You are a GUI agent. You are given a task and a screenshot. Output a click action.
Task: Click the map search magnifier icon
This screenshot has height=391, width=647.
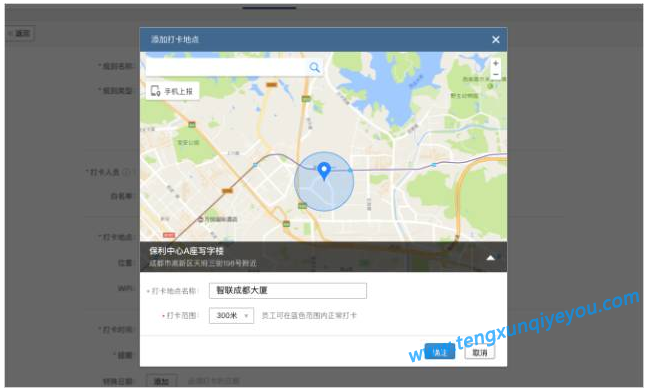click(x=314, y=67)
